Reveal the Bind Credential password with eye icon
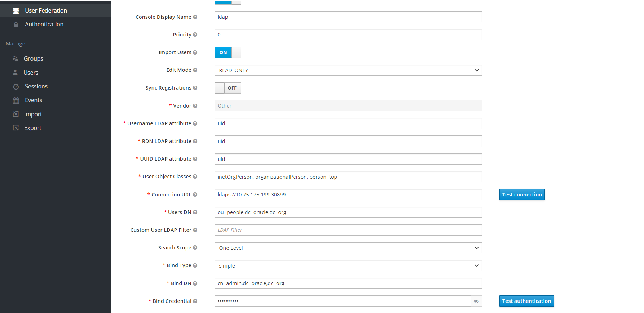The image size is (644, 313). pyautogui.click(x=476, y=301)
